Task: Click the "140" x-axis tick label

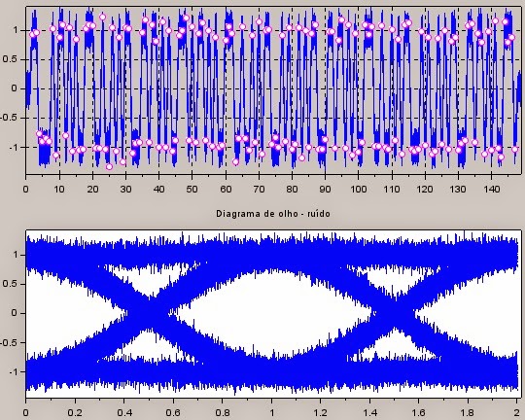Action: [x=491, y=190]
